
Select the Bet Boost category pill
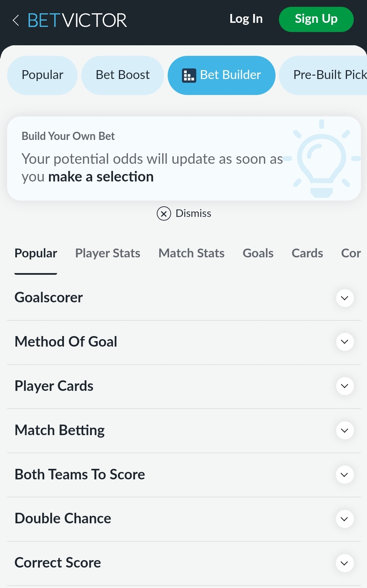click(x=122, y=75)
